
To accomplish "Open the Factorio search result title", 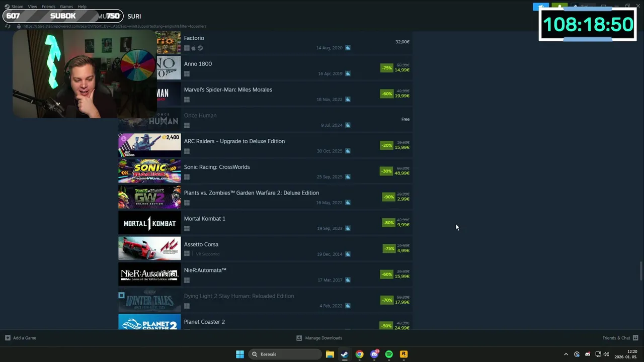I will (194, 38).
